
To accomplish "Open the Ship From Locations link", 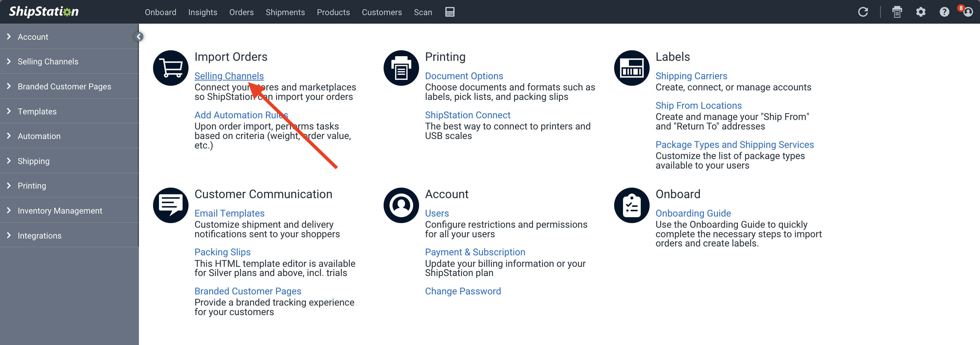I will [x=699, y=105].
